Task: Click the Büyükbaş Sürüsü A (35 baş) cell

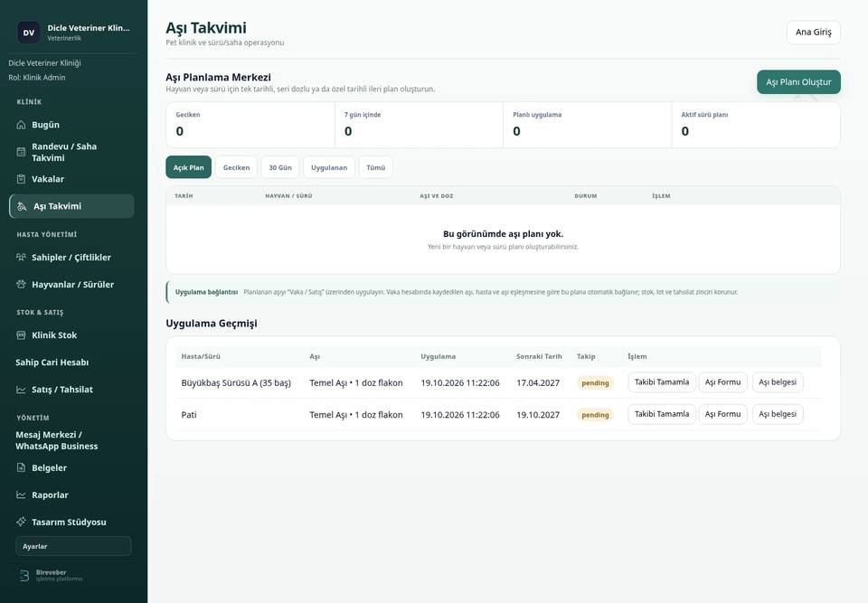Action: tap(236, 382)
